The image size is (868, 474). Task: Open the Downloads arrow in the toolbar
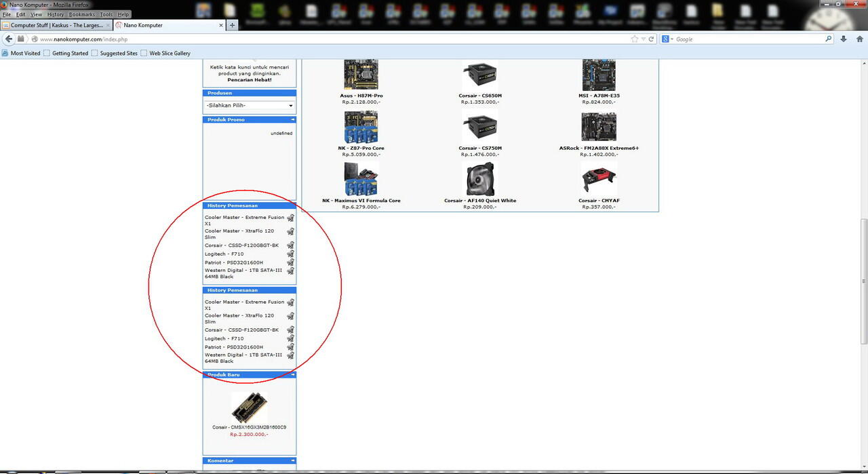pos(844,39)
